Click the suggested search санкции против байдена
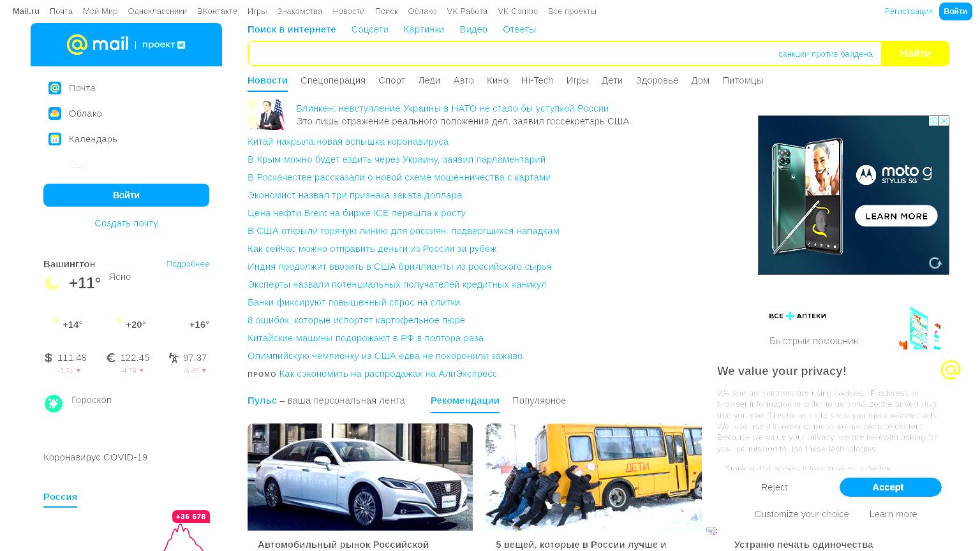Viewport: 980px width, 551px height. coord(826,54)
